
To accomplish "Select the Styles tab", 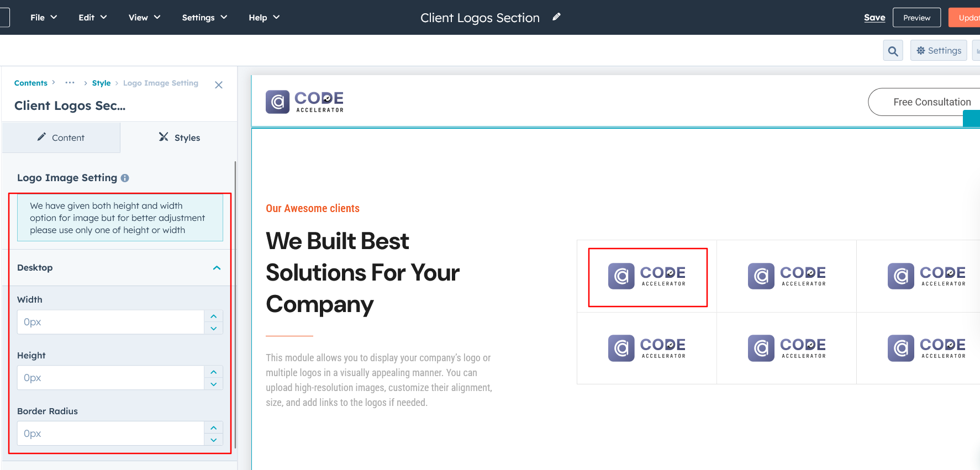I will pos(179,138).
